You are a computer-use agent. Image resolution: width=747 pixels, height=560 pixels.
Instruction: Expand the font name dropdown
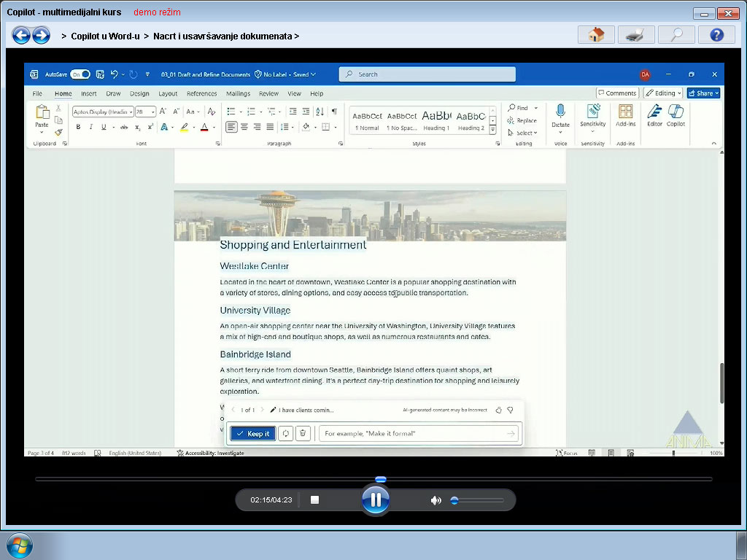(x=131, y=112)
